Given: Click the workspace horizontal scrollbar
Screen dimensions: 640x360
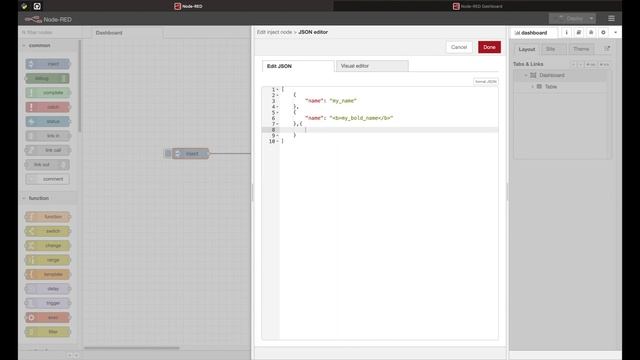Looking at the screenshot, I should (131, 348).
